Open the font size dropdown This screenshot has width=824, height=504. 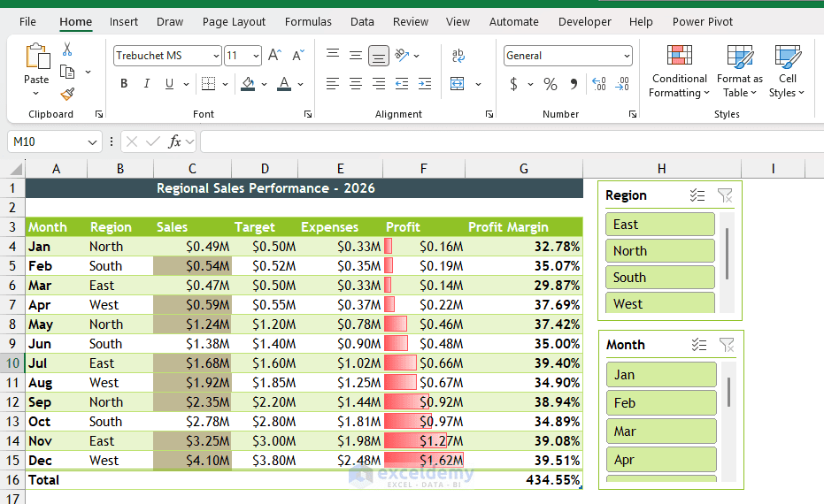[x=256, y=56]
